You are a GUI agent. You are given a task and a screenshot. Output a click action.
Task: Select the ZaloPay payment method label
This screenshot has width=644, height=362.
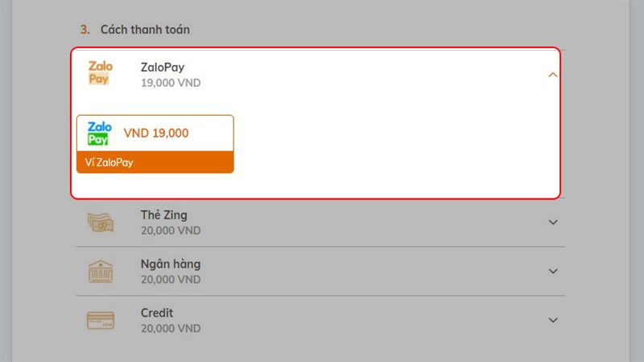163,68
